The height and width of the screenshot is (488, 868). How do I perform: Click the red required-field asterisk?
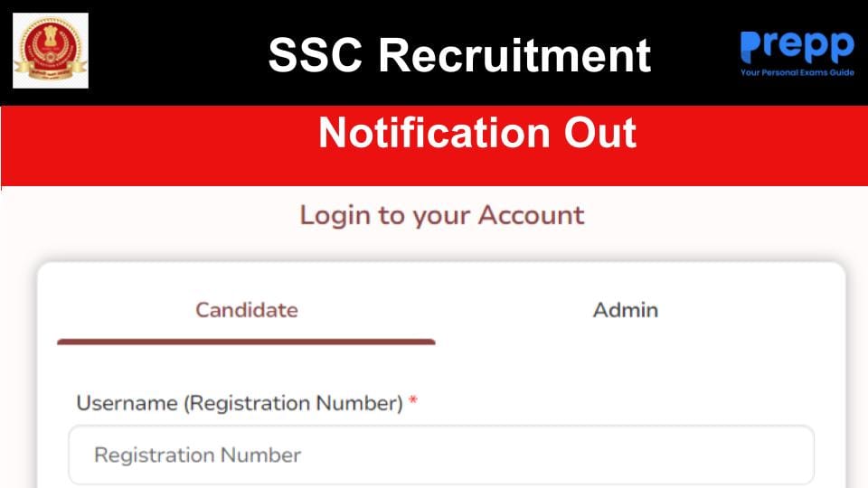pyautogui.click(x=413, y=403)
